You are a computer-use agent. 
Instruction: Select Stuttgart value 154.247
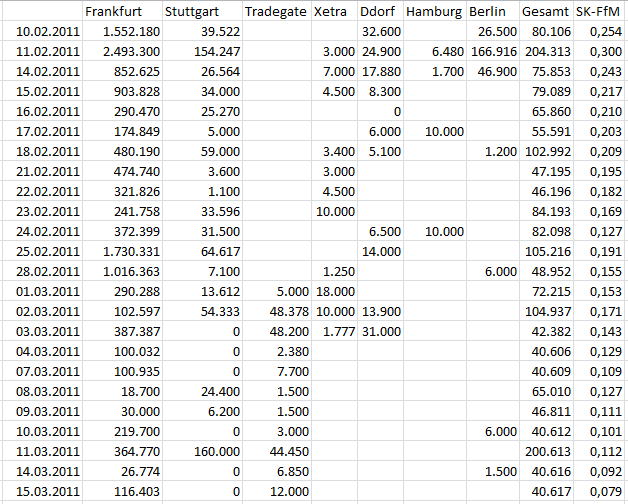pos(202,51)
